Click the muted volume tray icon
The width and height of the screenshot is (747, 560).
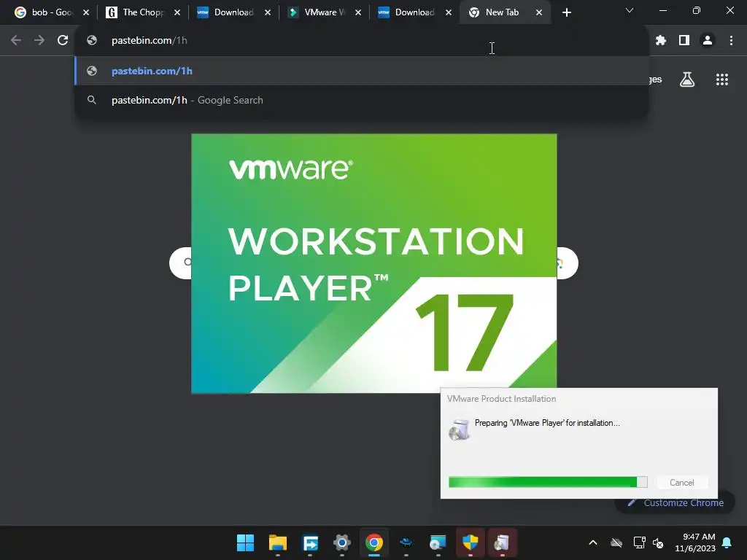pyautogui.click(x=658, y=542)
